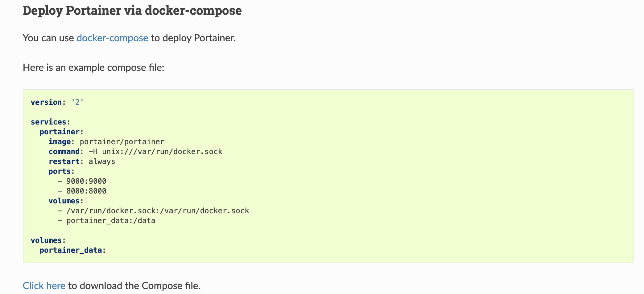Click the "portainer:" service name line

[x=62, y=132]
